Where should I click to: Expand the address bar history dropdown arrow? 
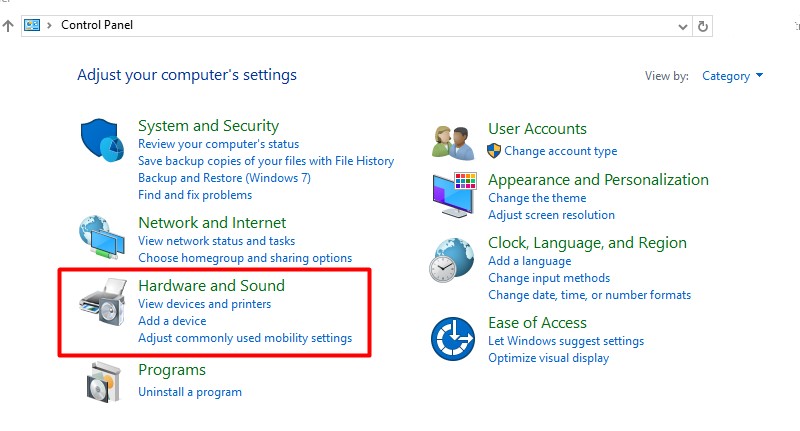(681, 26)
